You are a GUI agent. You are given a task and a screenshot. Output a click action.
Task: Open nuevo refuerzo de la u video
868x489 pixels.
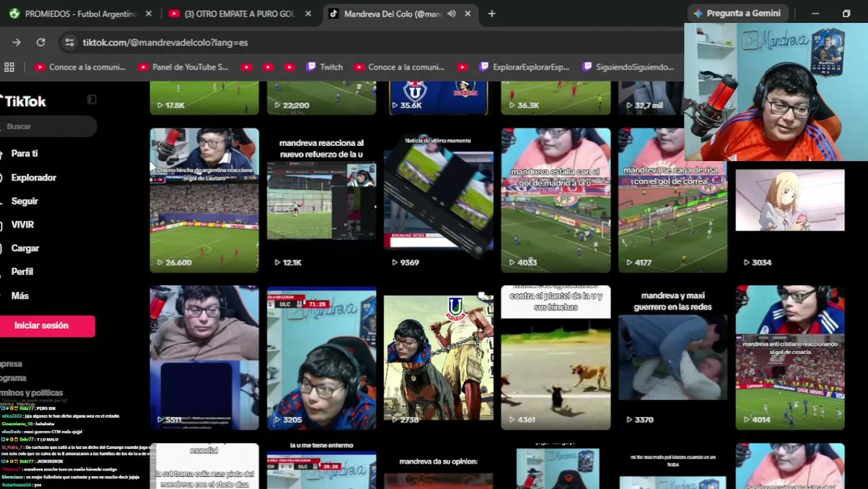(x=321, y=200)
